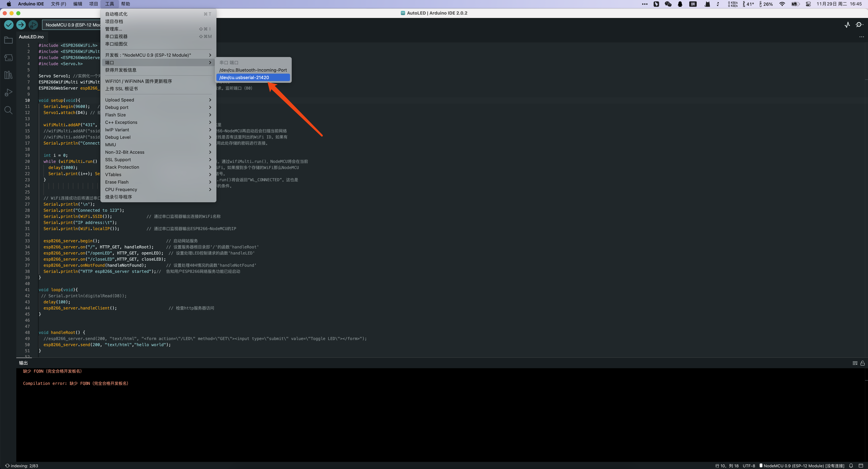Expand the Flash Size submenu

click(x=158, y=115)
